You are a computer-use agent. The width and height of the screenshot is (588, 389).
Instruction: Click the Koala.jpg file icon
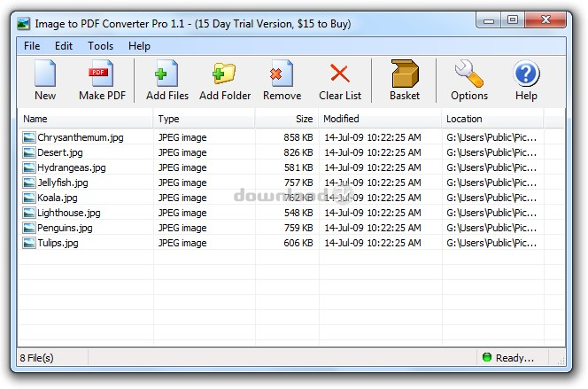(29, 198)
